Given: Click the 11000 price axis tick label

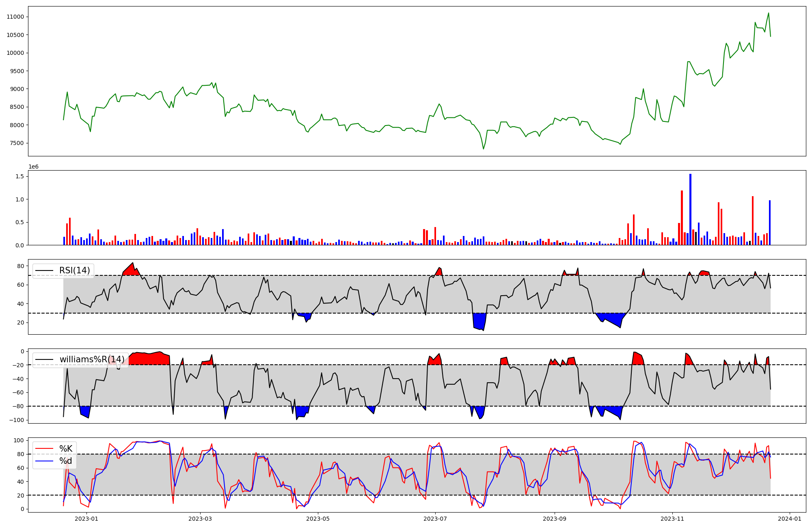Looking at the screenshot, I should [x=15, y=17].
